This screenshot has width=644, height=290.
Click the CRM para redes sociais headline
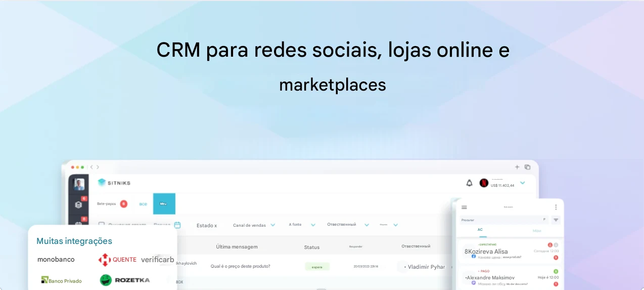(x=333, y=67)
